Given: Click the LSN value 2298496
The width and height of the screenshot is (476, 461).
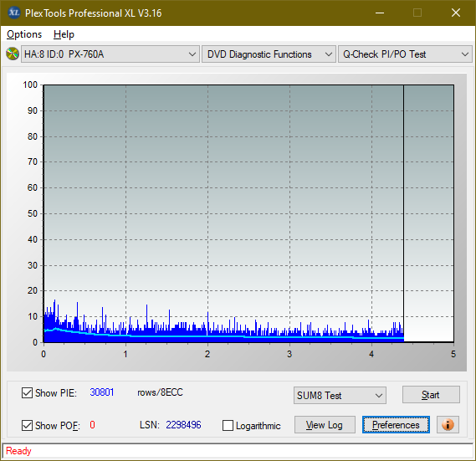Looking at the screenshot, I should [183, 425].
